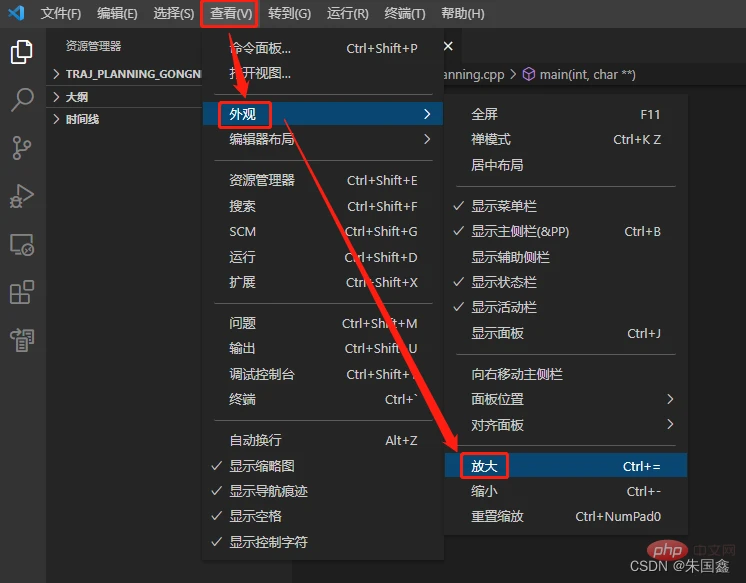
Task: Select 禅模式 menu entry
Action: 566,139
